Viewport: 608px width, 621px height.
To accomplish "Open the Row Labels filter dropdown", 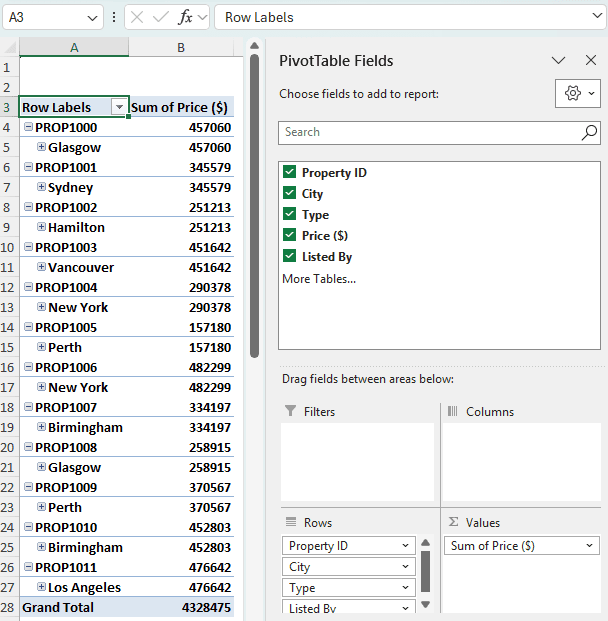I will point(120,107).
